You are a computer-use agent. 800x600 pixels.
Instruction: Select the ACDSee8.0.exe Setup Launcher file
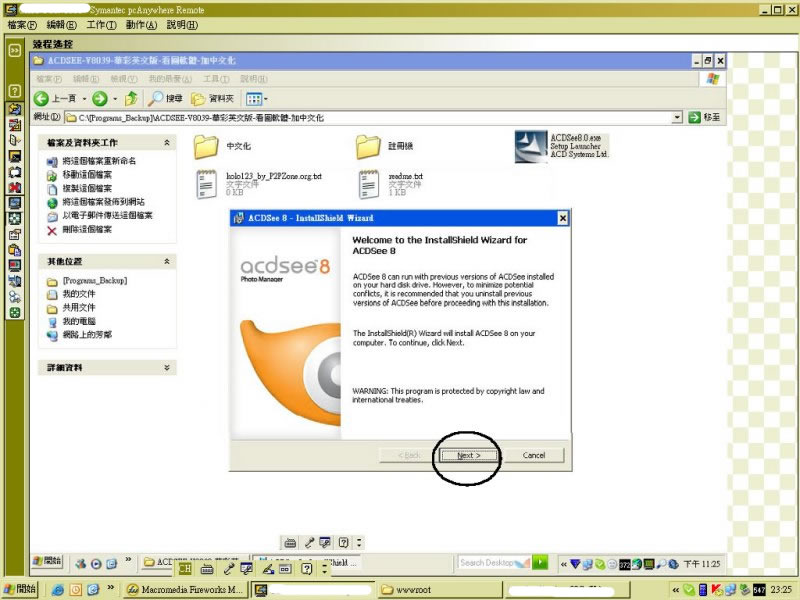pyautogui.click(x=562, y=146)
